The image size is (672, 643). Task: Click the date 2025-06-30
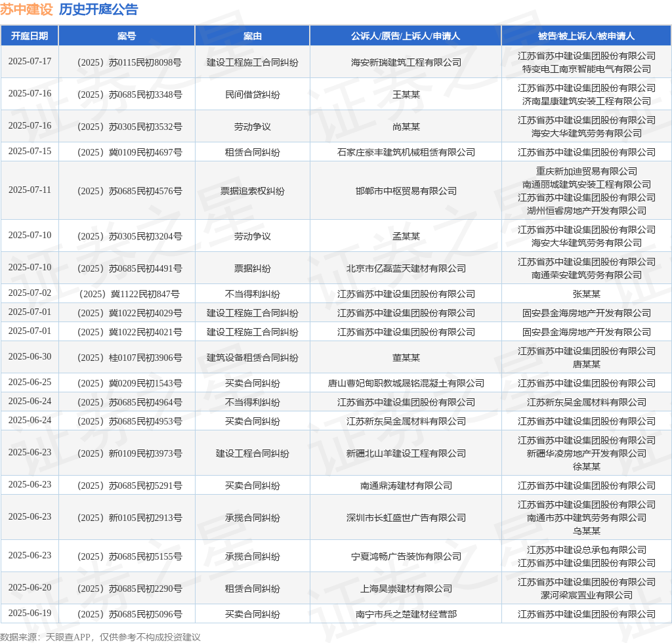click(x=30, y=356)
